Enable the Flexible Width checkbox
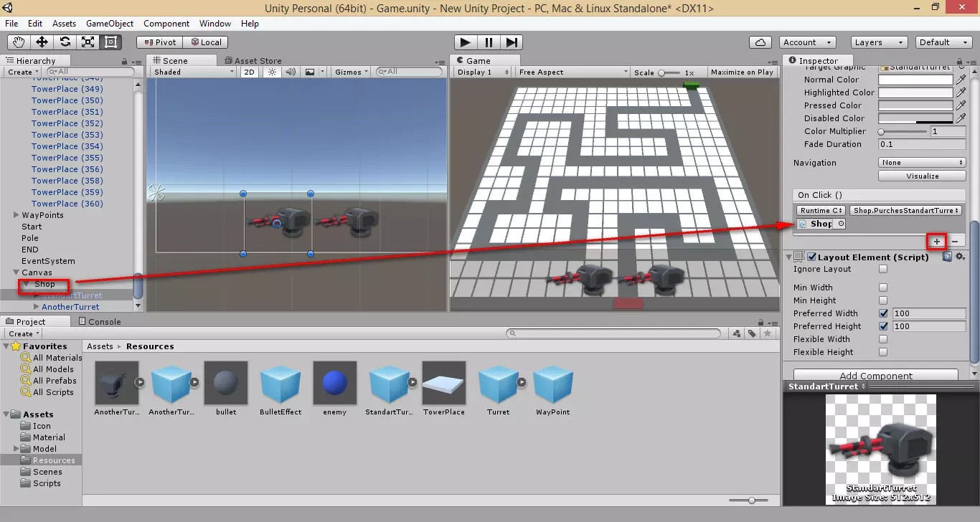The image size is (980, 522). pos(883,339)
